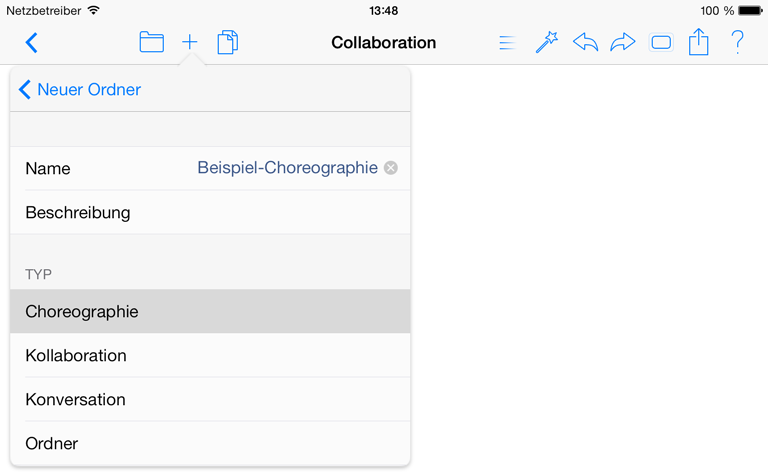Tap the plus add icon
Viewport: 768px width, 472px height.
click(190, 42)
